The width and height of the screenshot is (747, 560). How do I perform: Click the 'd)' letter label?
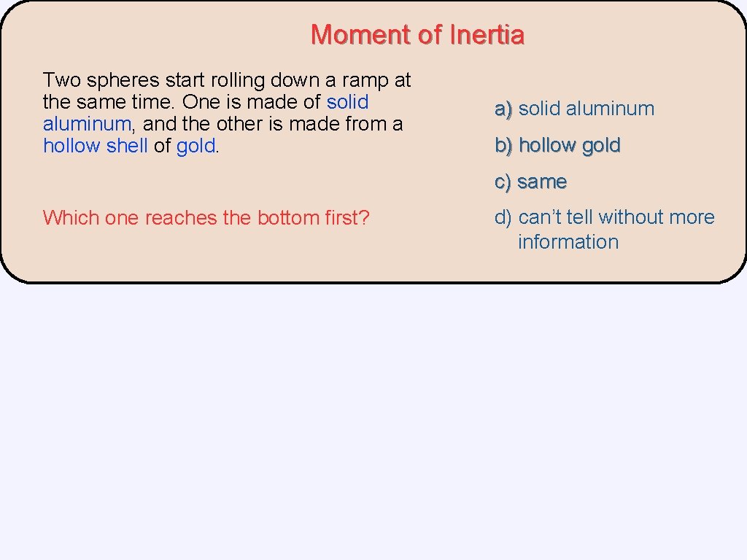pyautogui.click(x=503, y=217)
